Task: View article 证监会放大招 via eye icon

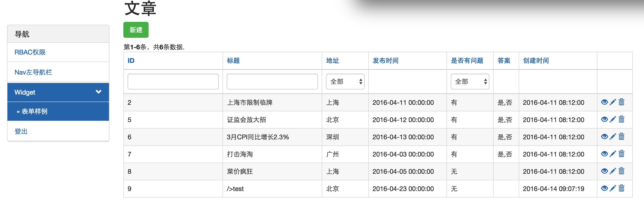Action: click(x=604, y=119)
